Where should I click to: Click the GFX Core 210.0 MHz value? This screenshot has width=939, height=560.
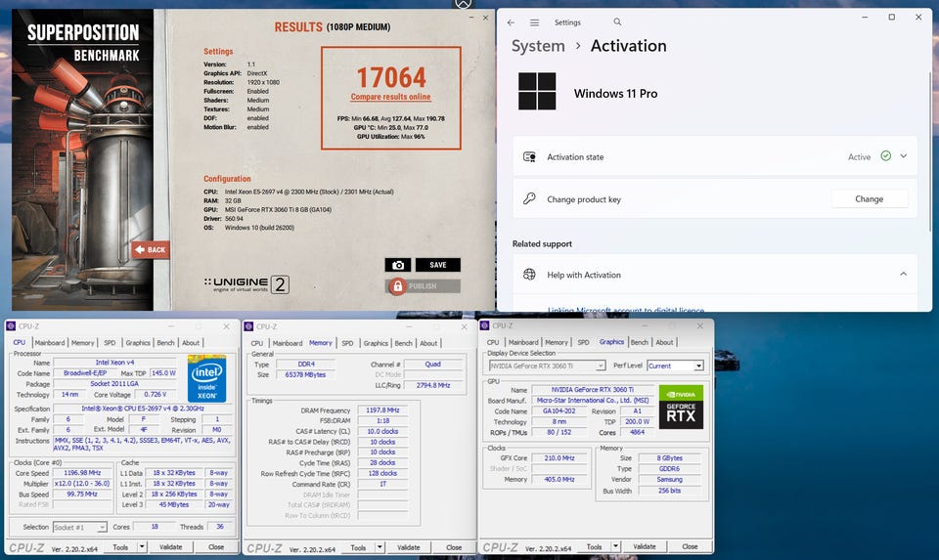559,457
